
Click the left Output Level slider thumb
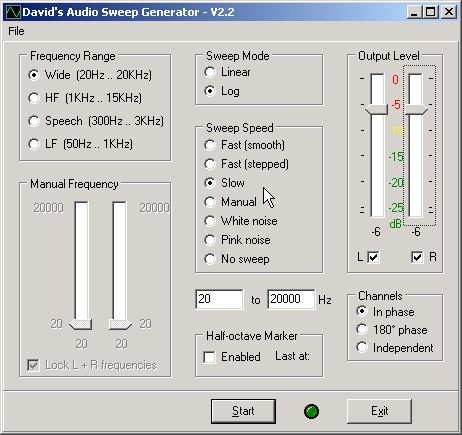[x=377, y=109]
